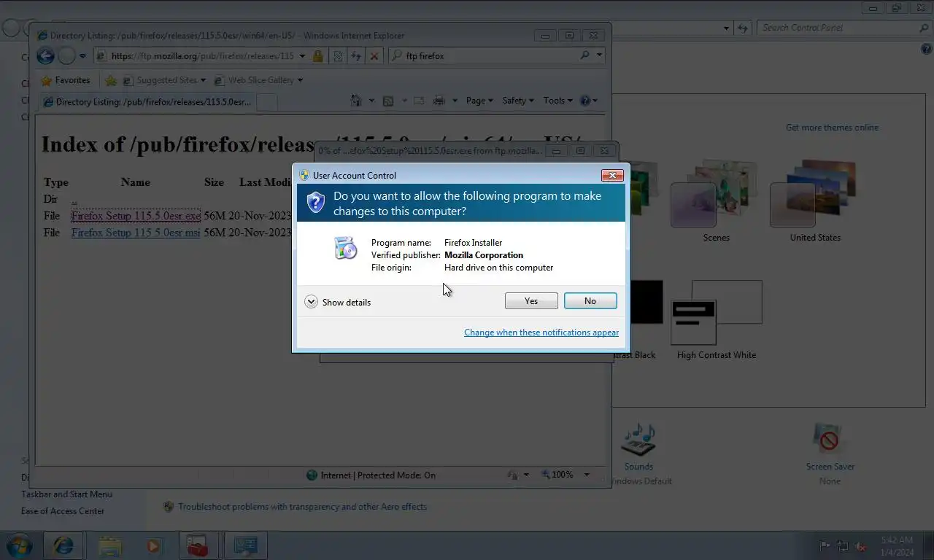Click the security lock icon in the address bar
The height and width of the screenshot is (560, 934).
click(317, 55)
